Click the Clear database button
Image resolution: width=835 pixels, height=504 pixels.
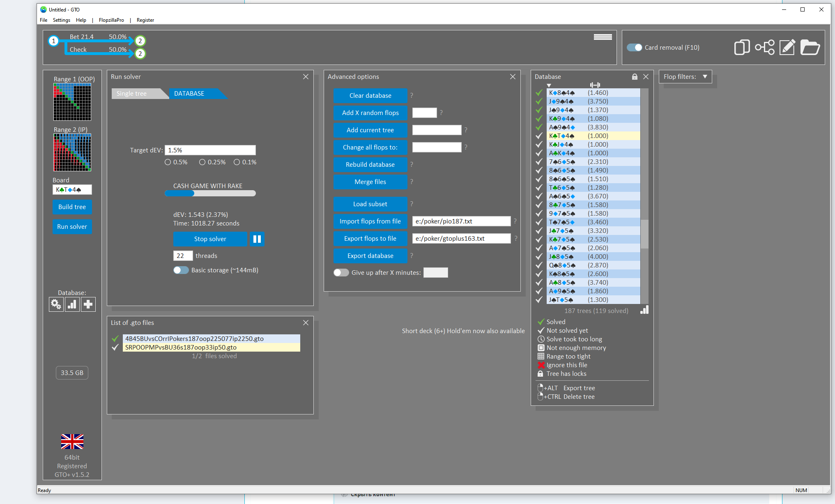coord(370,96)
